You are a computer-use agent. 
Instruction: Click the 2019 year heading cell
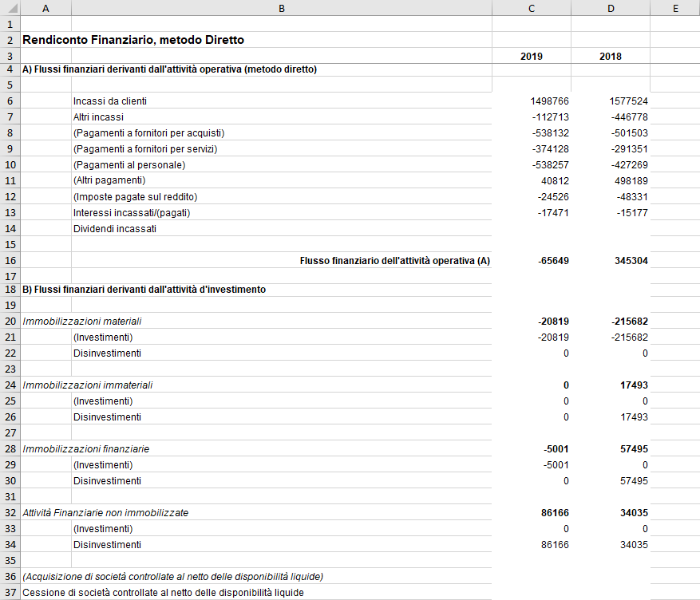click(x=531, y=57)
